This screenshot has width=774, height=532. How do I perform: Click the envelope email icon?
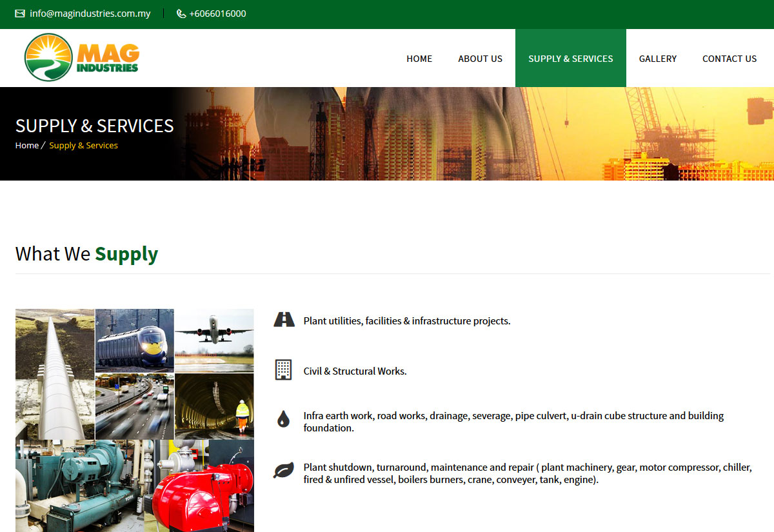[20, 14]
